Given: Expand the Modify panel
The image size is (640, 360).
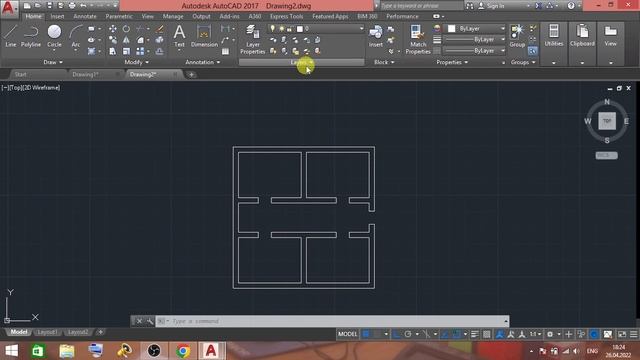Looking at the screenshot, I should (136, 62).
